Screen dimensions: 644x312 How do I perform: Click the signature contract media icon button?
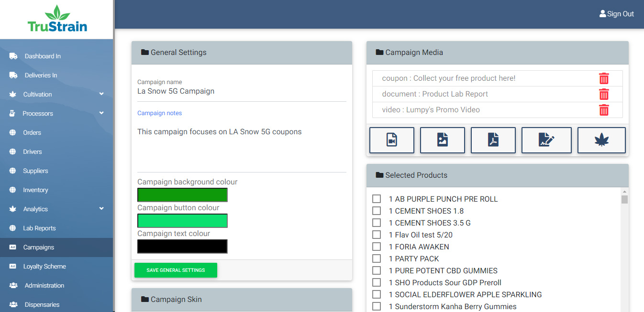pos(546,140)
